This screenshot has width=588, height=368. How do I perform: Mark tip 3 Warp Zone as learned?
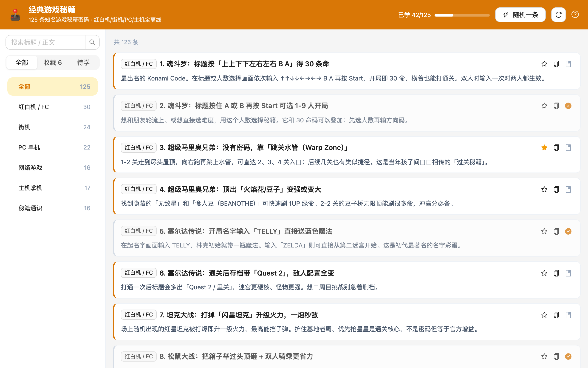pos(568,148)
